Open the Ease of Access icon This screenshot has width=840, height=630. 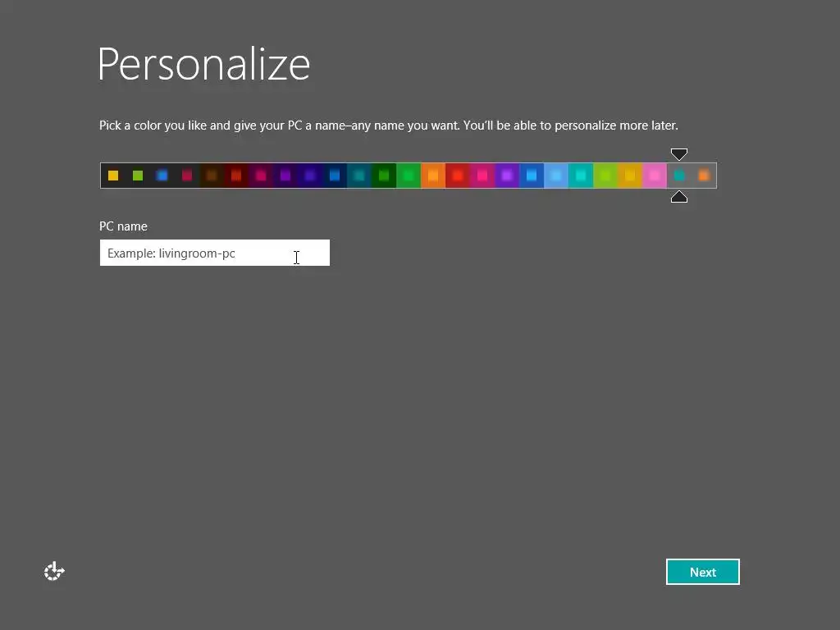pos(54,571)
